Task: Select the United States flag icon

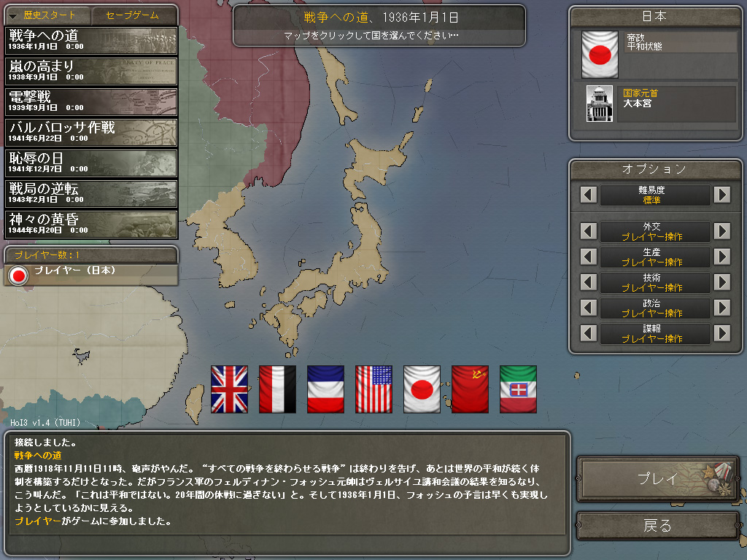Action: click(373, 389)
